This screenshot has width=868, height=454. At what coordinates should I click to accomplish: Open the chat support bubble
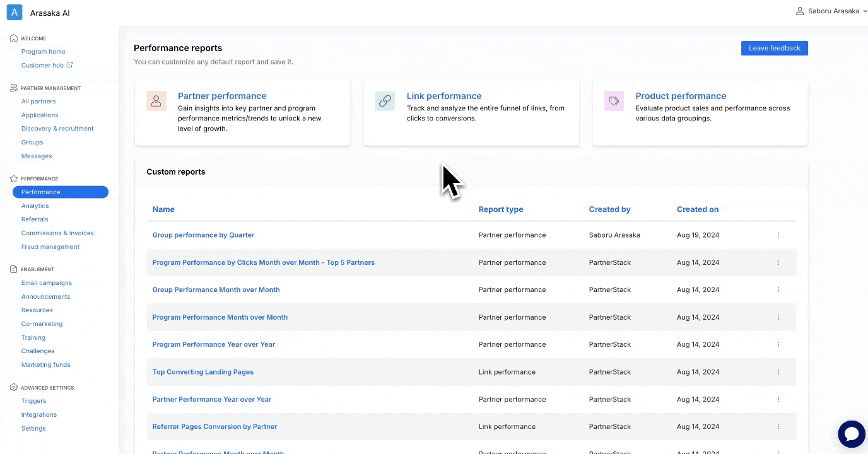[x=852, y=434]
